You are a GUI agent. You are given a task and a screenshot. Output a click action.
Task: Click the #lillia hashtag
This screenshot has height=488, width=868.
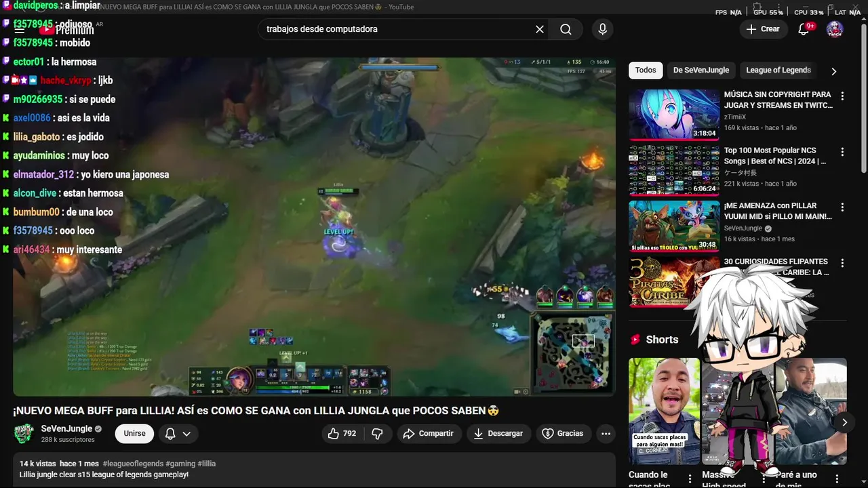click(207, 464)
